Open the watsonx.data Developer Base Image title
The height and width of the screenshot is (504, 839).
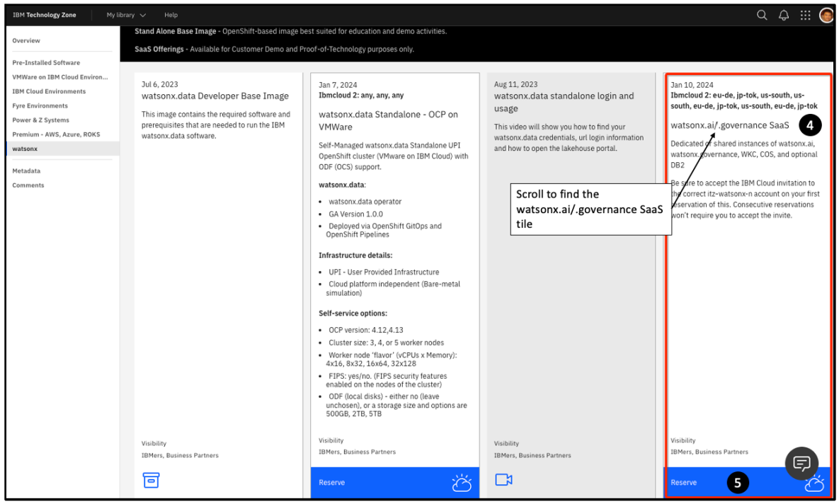215,96
